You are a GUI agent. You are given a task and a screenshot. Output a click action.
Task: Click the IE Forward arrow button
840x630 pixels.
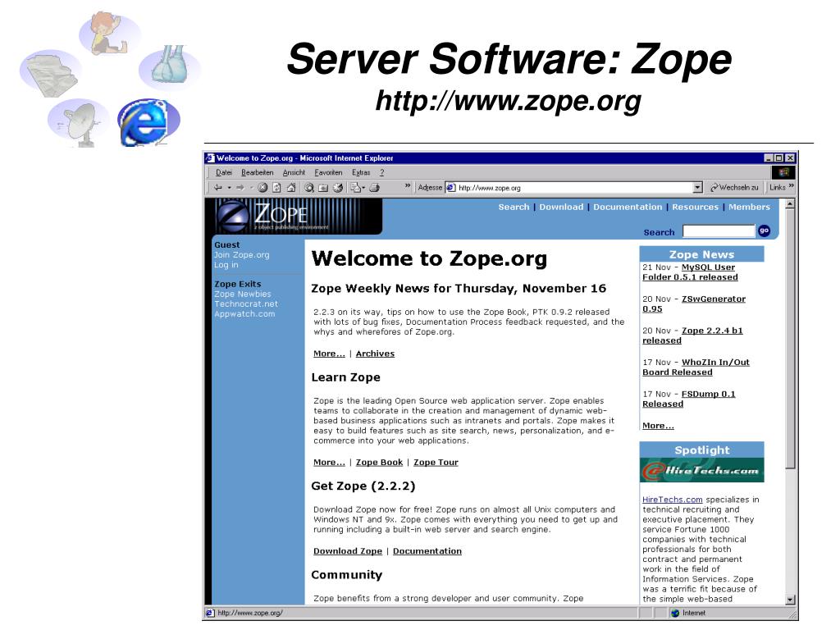(240, 188)
